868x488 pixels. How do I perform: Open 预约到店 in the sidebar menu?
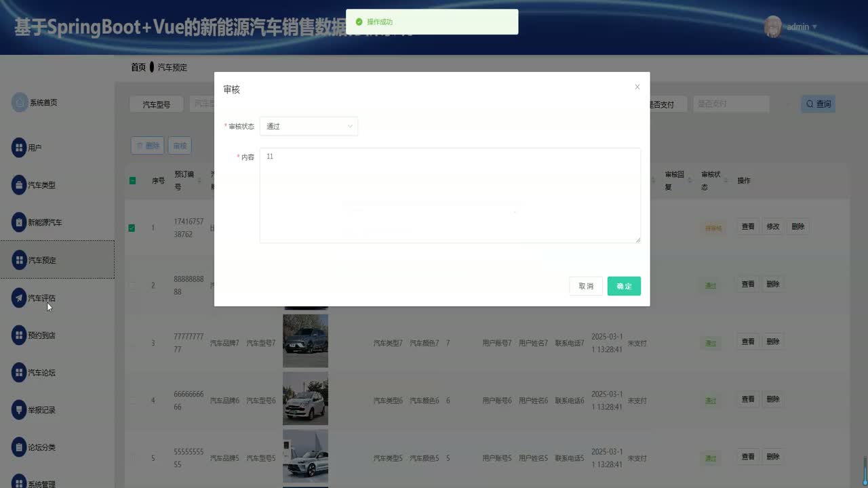pos(42,335)
